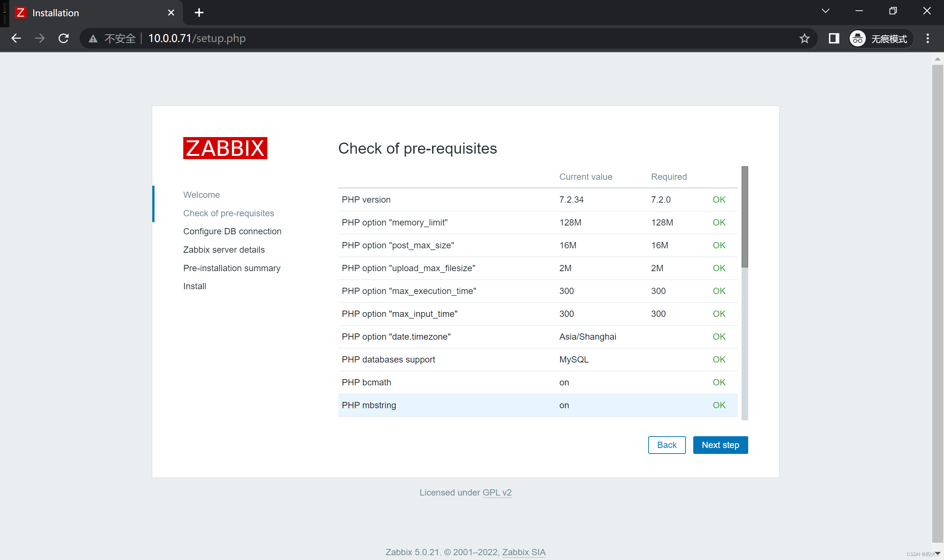Select the Installation browser tab

point(96,13)
